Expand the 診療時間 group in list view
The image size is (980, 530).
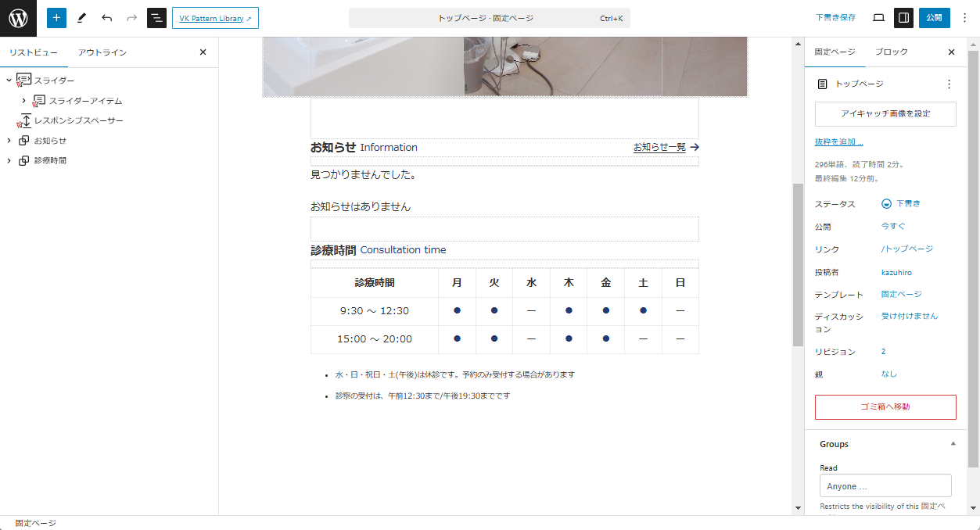9,161
